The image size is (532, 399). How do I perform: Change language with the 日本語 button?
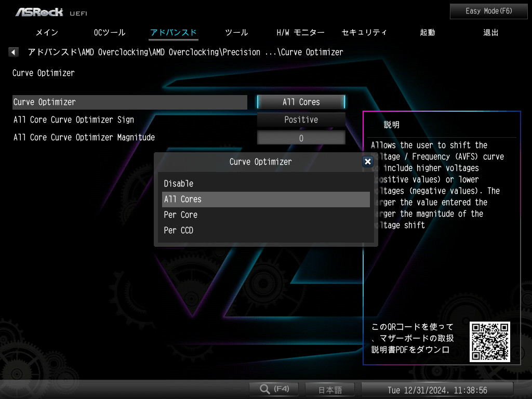click(x=330, y=390)
